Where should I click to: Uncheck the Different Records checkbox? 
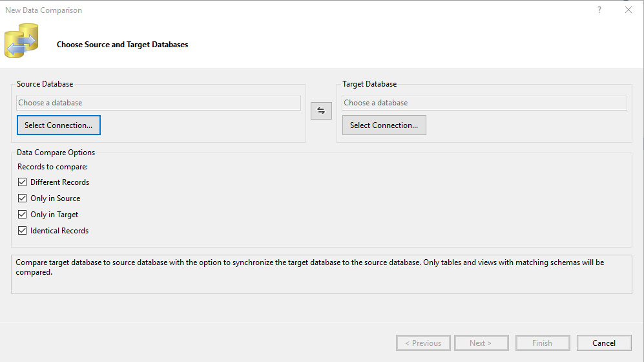[x=23, y=182]
